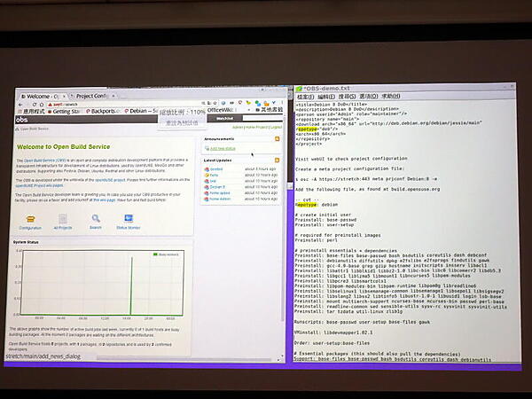Open the Getting Started bookmark
The height and width of the screenshot is (399, 532).
64,112
